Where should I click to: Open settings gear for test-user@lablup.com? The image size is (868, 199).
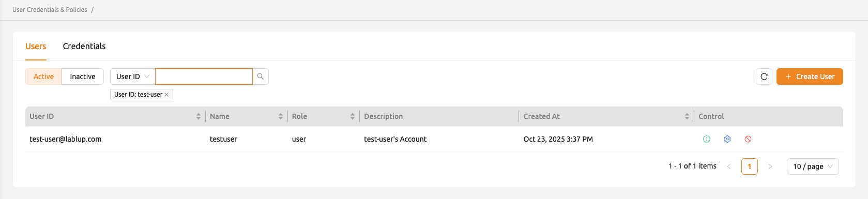tap(727, 139)
